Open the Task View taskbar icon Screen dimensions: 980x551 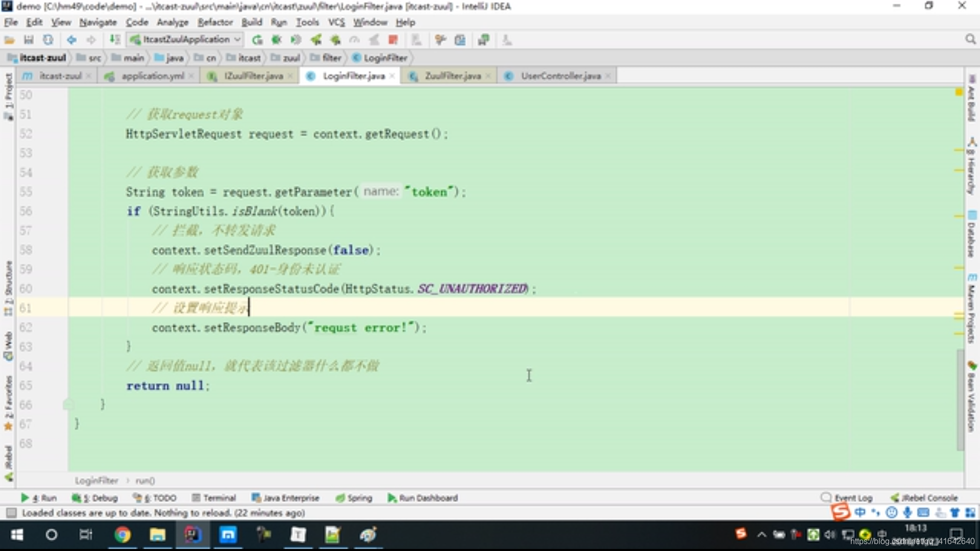tap(86, 534)
